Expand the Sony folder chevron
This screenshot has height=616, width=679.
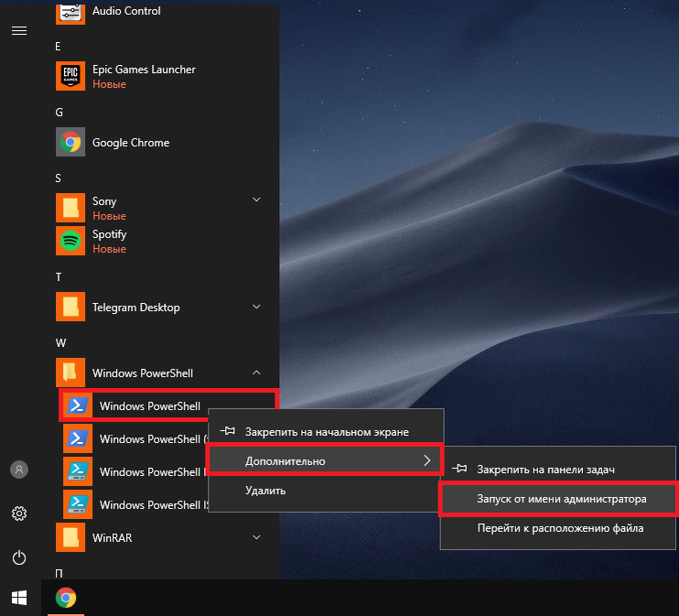[x=256, y=200]
